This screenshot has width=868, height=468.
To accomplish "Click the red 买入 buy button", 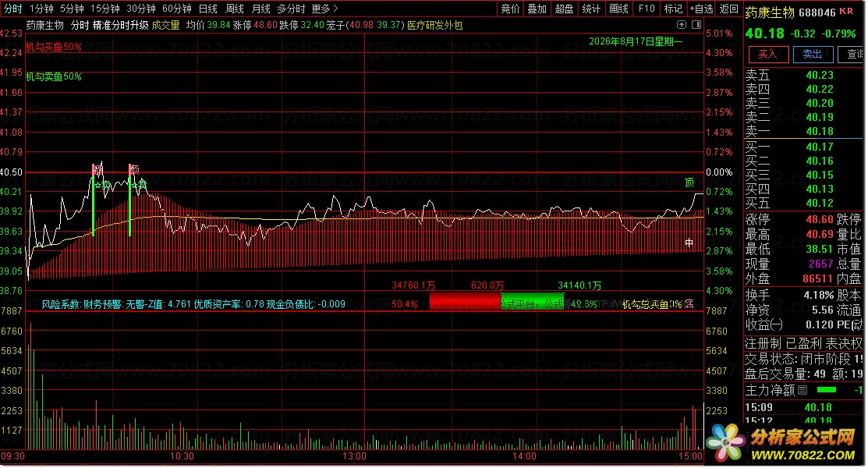I will click(768, 54).
